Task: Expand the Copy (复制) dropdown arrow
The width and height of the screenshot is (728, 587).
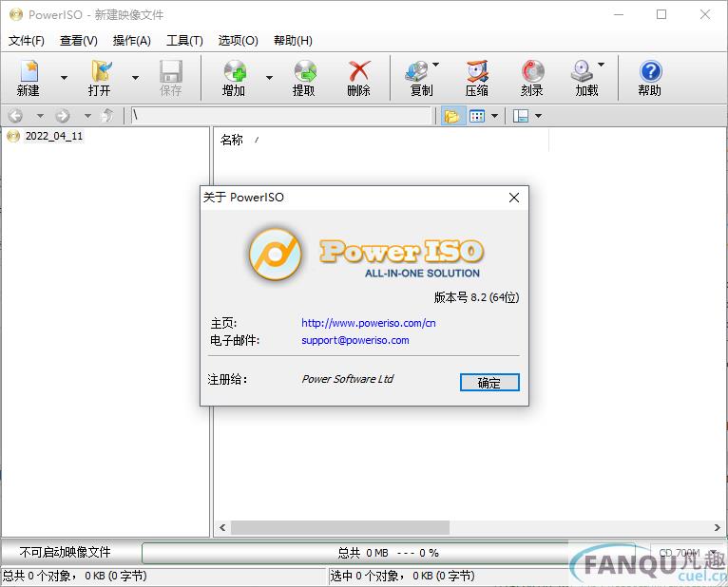Action: (x=435, y=65)
